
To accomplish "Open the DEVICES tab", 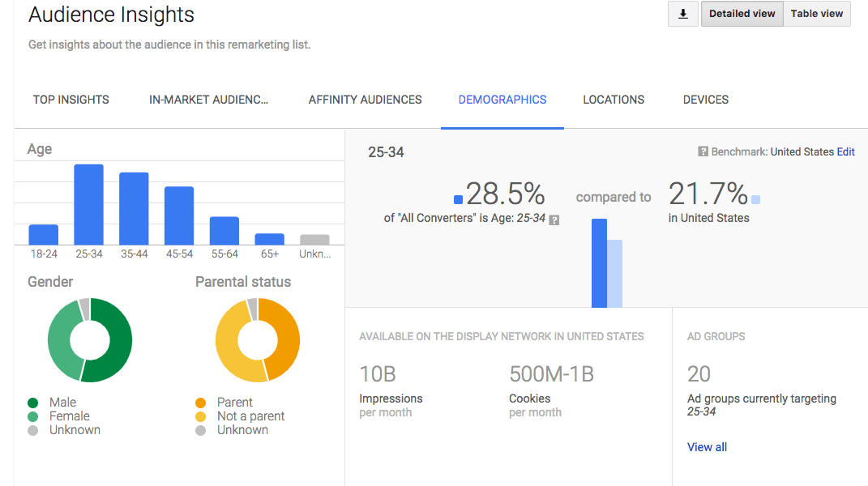I will point(705,99).
